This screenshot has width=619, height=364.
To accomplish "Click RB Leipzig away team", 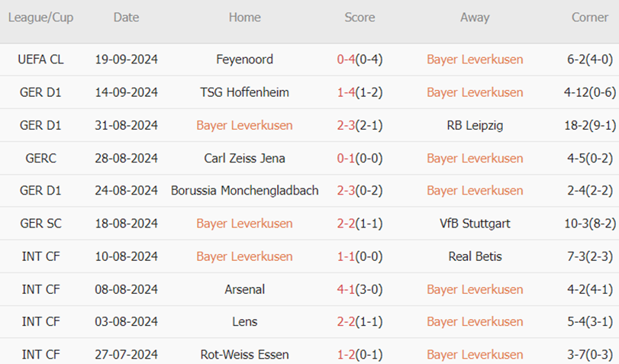I will (x=475, y=125).
